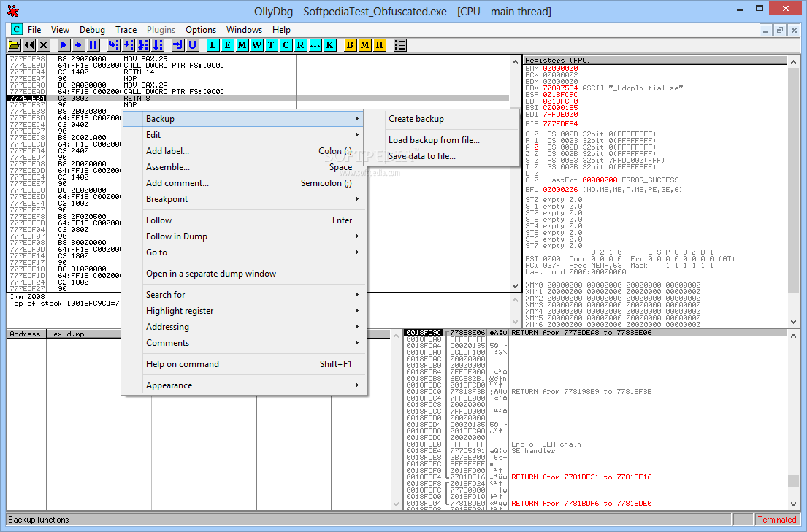Open the References R icon
The width and height of the screenshot is (807, 532).
(x=301, y=45)
